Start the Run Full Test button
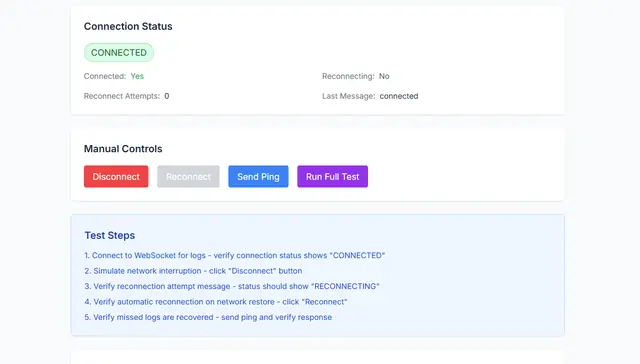Viewport: 640px width, 364px height. (333, 176)
